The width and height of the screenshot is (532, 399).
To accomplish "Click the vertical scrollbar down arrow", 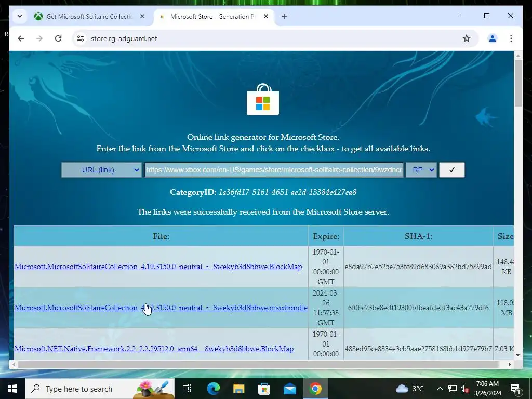I will click(518, 355).
